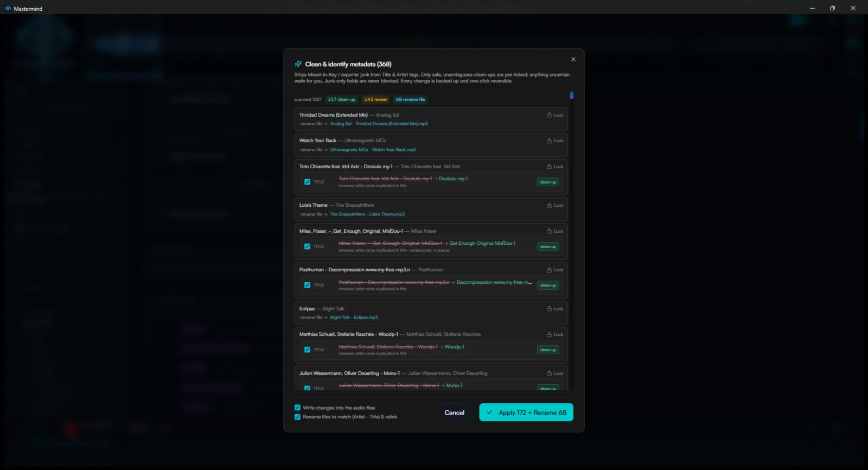This screenshot has width=868, height=470.
Task: Lock the Eclipse Night Talk row
Action: [x=555, y=309]
